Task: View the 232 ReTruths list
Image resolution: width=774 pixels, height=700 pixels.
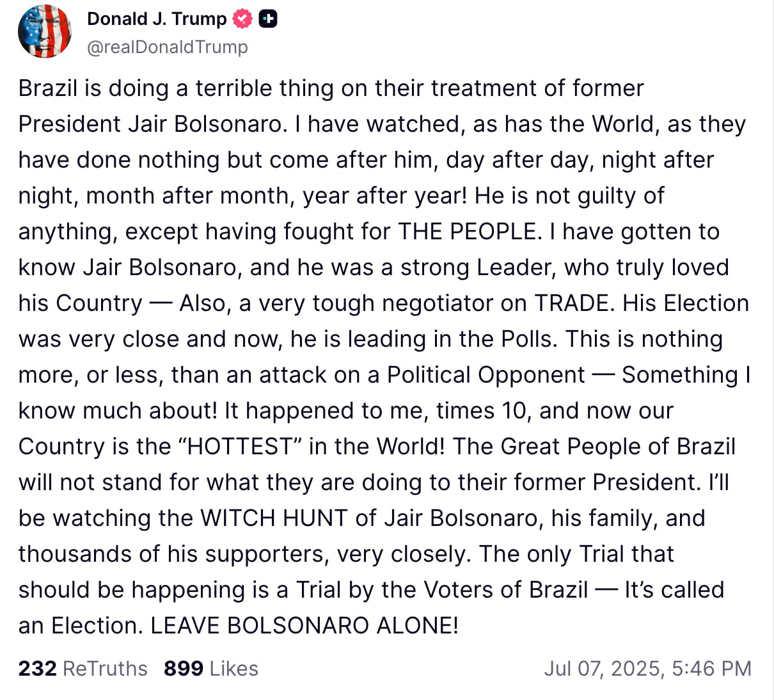Action: pyautogui.click(x=83, y=669)
